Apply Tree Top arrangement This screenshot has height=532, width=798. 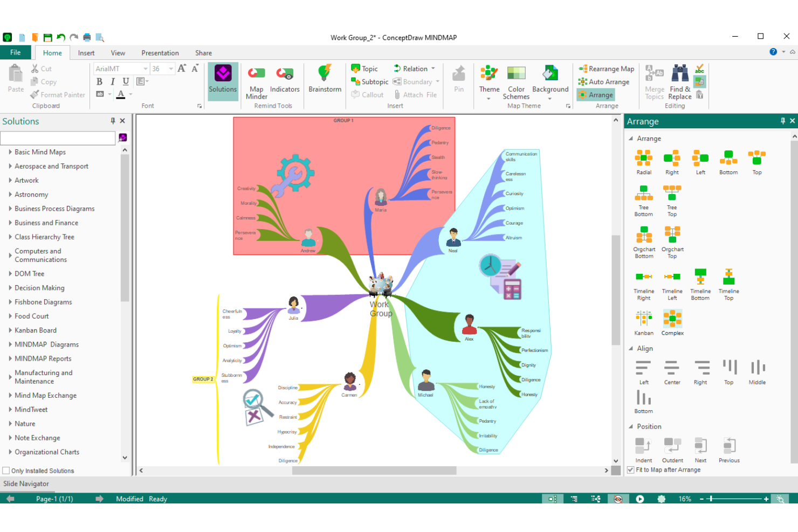coord(672,201)
